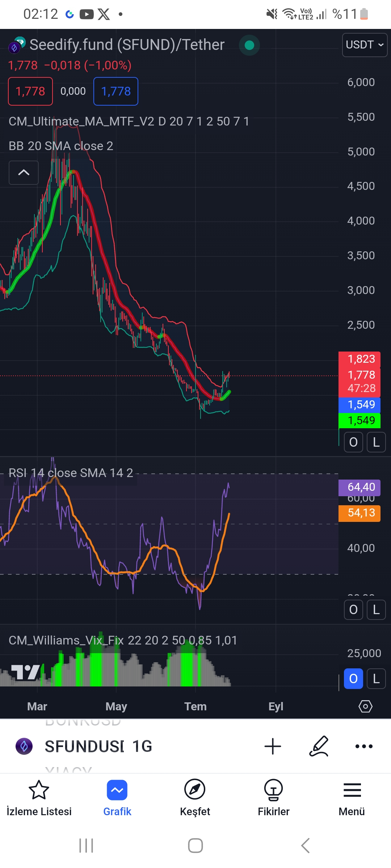Tap the green market status indicator

pyautogui.click(x=249, y=45)
